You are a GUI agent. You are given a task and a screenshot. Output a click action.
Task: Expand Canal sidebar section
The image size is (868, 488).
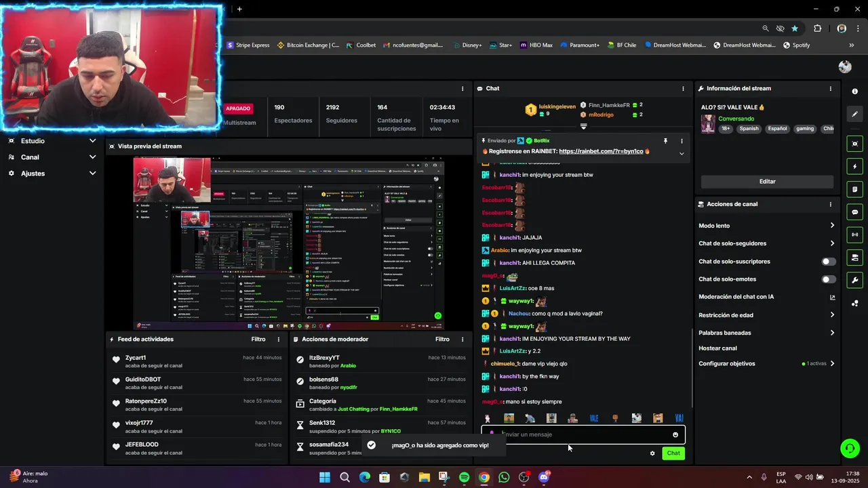pyautogui.click(x=52, y=157)
